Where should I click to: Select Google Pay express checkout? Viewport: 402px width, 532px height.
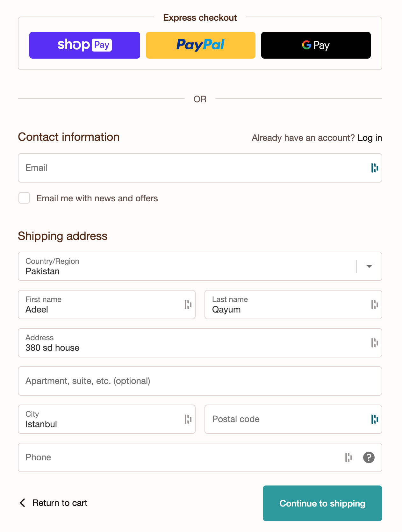[316, 45]
